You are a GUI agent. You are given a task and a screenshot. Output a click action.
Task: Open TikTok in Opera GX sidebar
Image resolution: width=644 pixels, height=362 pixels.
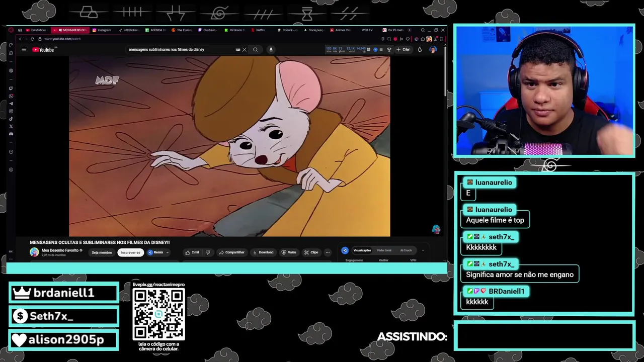point(11,119)
